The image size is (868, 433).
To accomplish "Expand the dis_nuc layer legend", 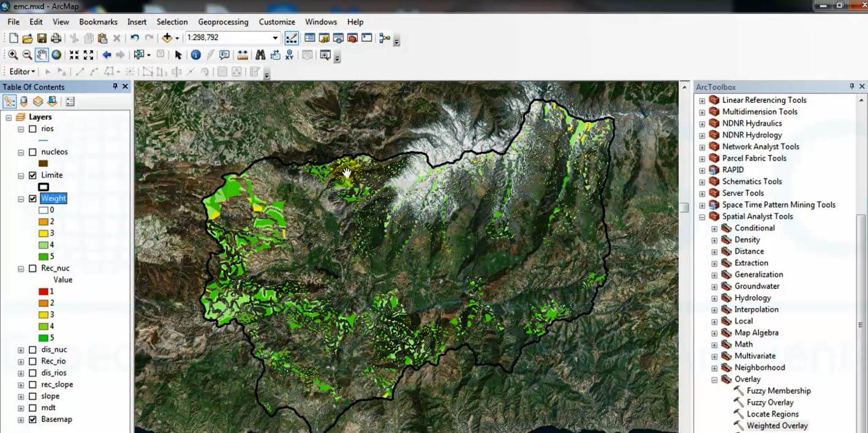I will [21, 350].
